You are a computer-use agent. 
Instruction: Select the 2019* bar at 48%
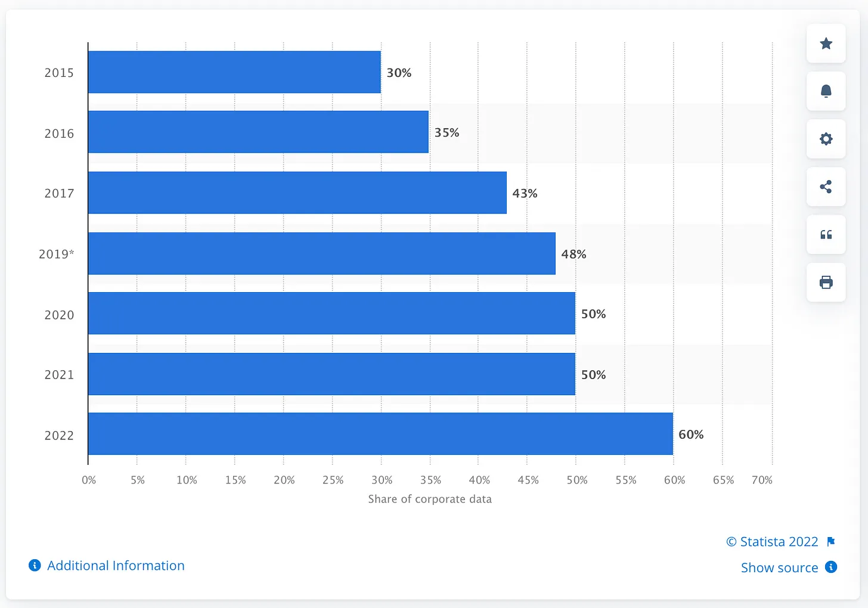pos(322,253)
